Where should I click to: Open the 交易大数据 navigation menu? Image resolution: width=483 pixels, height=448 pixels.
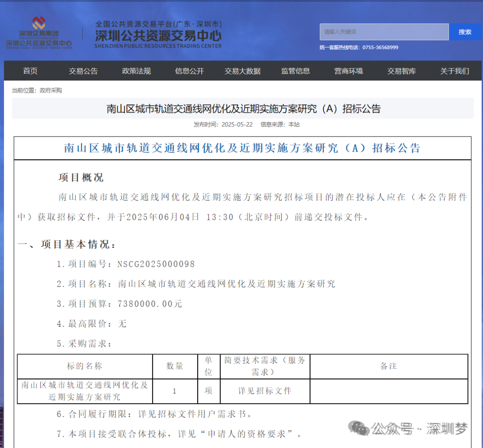242,71
